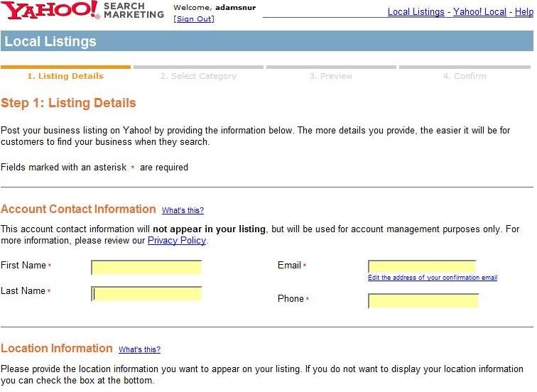Click the First Name label
Screen dimensions: 537x392
(x=23, y=266)
